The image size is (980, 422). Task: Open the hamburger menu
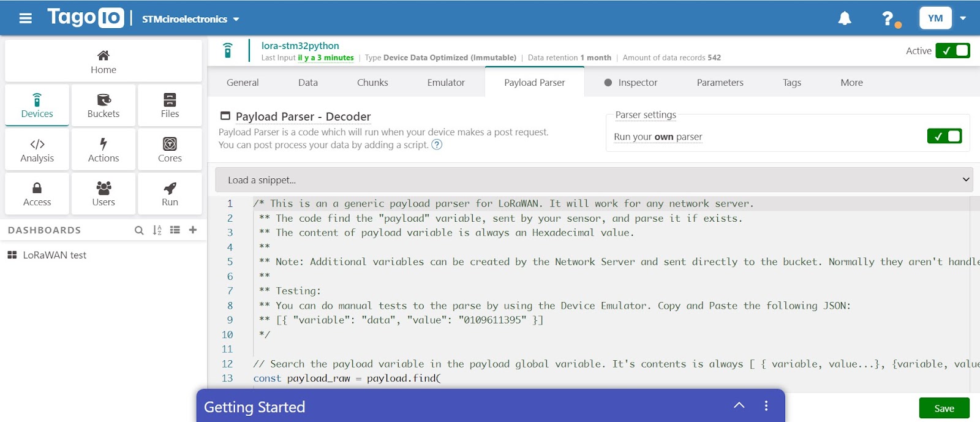click(x=25, y=18)
